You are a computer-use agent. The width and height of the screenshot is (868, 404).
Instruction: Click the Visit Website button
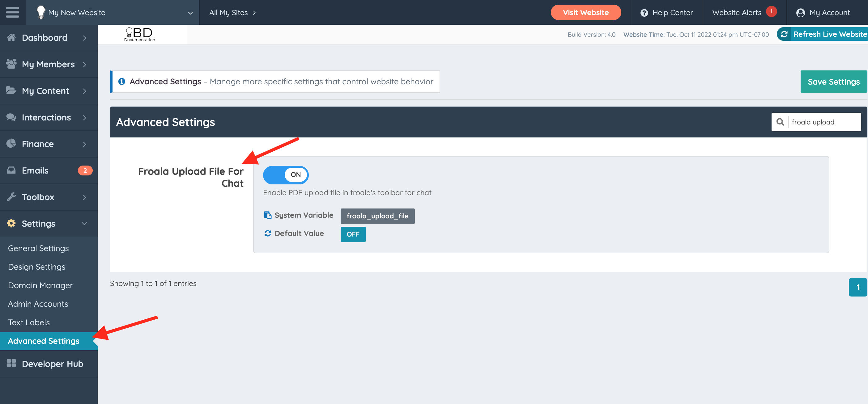coord(586,12)
